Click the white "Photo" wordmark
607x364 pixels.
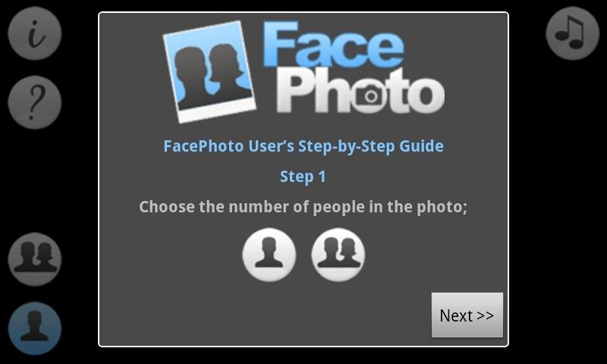tap(360, 92)
